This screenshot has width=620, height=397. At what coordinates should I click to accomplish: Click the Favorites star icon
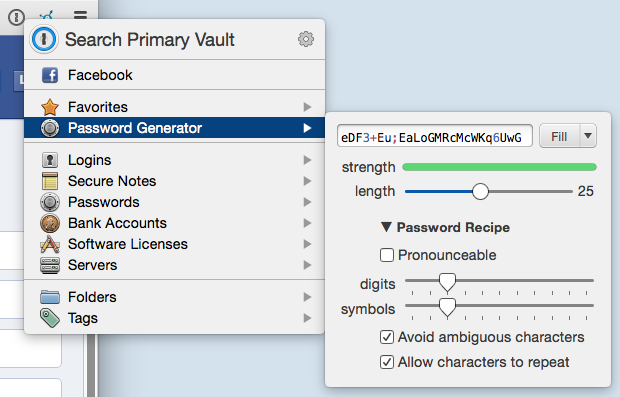(x=50, y=107)
